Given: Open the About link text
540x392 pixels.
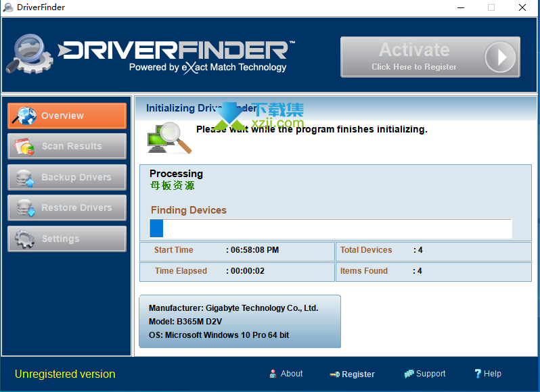Looking at the screenshot, I should [x=292, y=374].
